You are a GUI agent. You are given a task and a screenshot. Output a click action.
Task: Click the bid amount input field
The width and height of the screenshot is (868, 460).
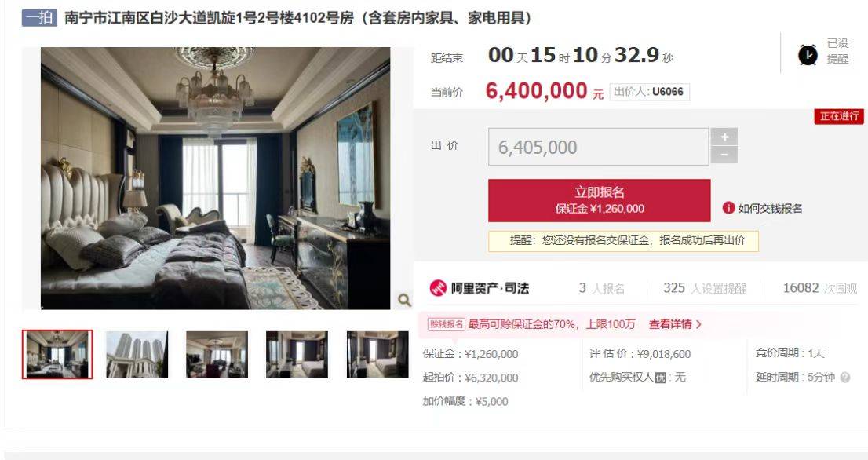[x=598, y=147]
